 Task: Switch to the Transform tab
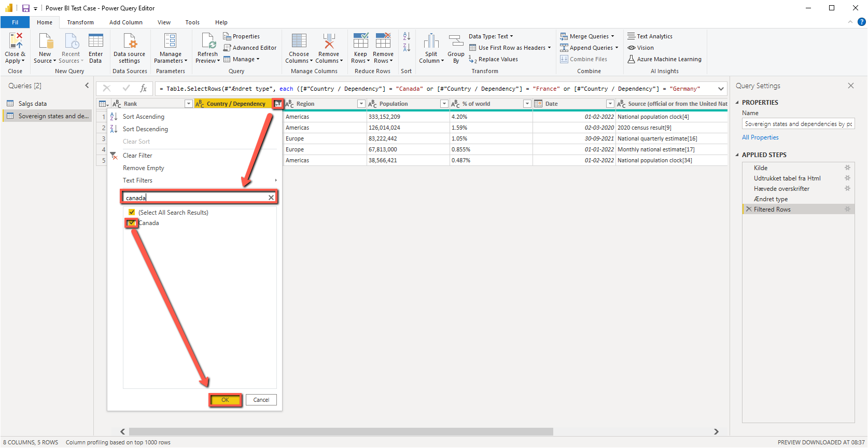[x=80, y=22]
